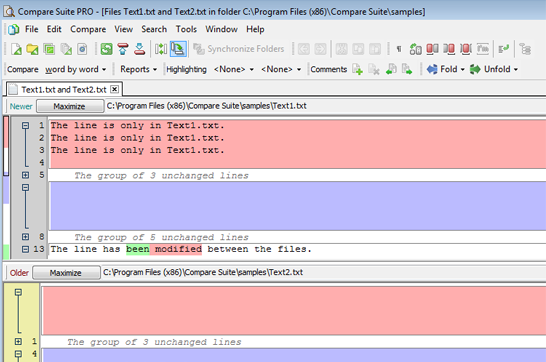Jump to next difference down-arrow icon
546x362 pixels.
(140, 49)
